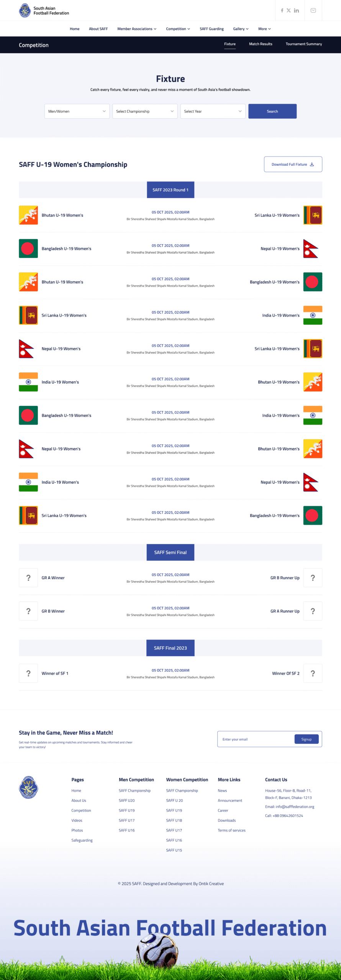Click the Facebook icon in header
The image size is (341, 980).
coord(282,10)
